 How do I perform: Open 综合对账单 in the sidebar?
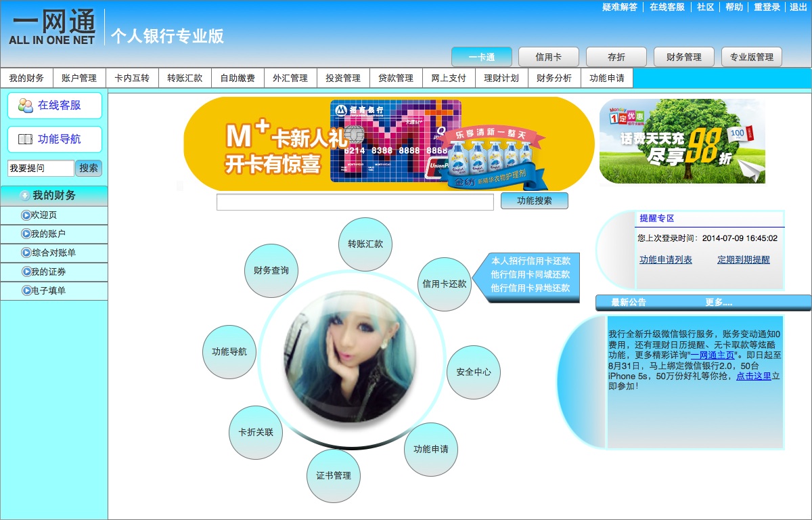[x=53, y=253]
